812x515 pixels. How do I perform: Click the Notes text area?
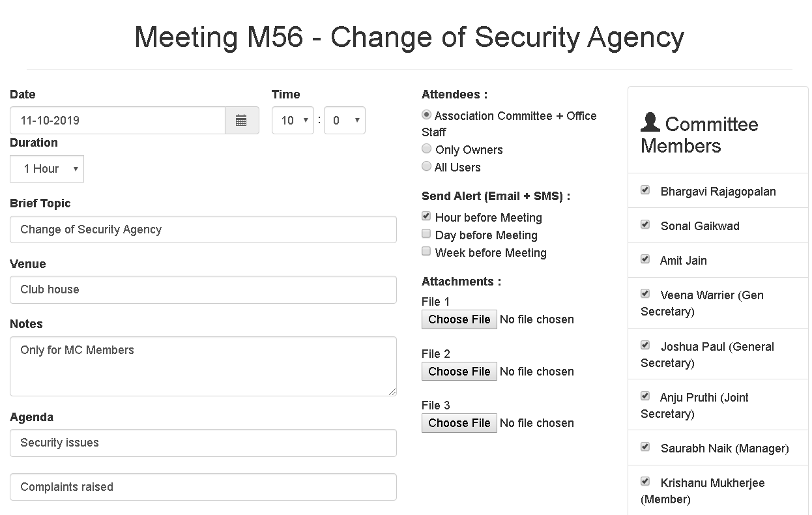click(x=203, y=365)
